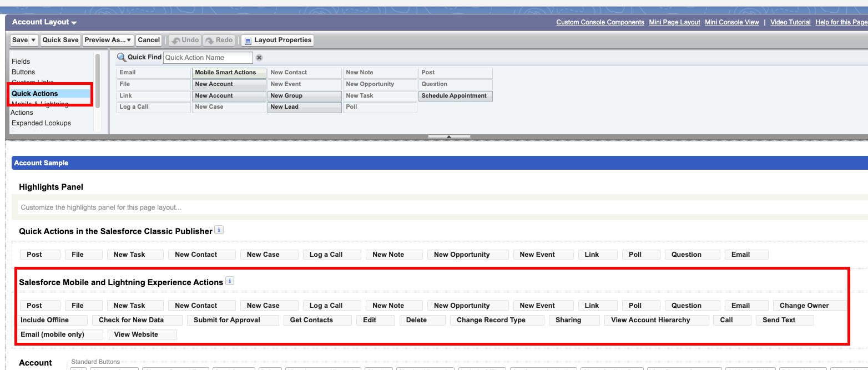
Task: Select Fields in the palette category list
Action: (21, 62)
